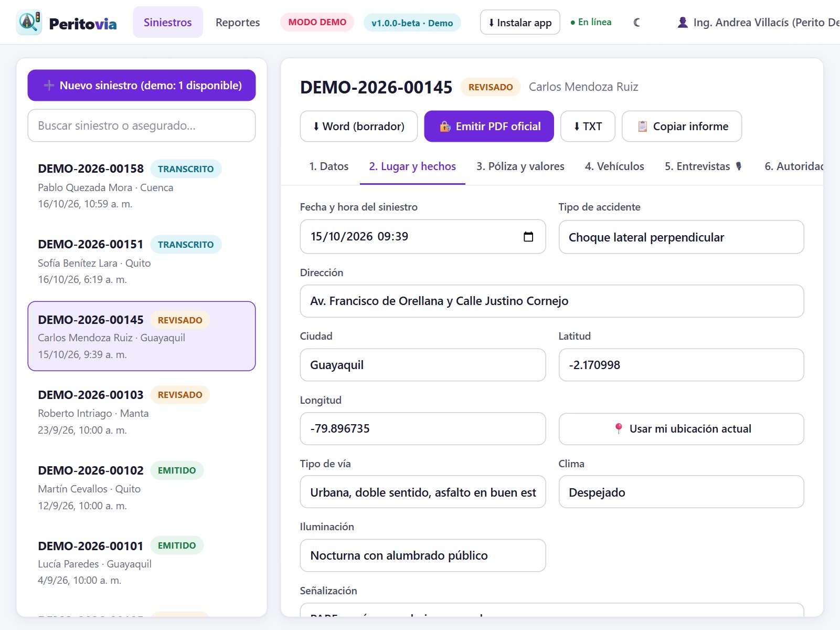Image resolution: width=840 pixels, height=630 pixels.
Task: Copy the informe to clipboard
Action: pos(682,126)
